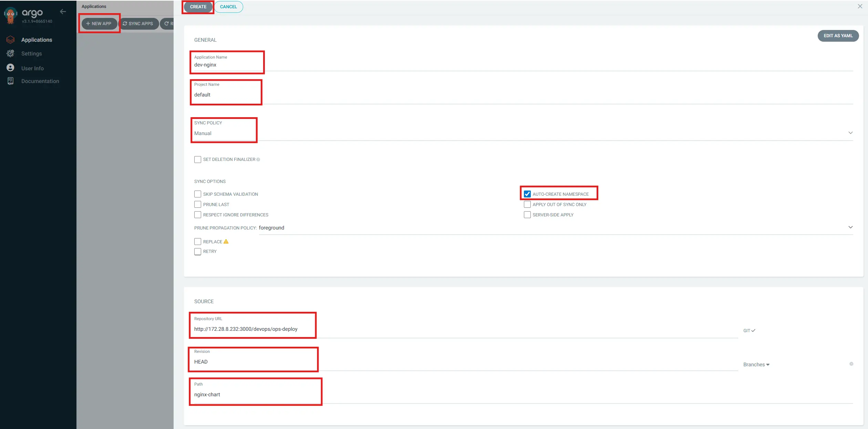
Task: Open the Documentation section
Action: coord(40,81)
